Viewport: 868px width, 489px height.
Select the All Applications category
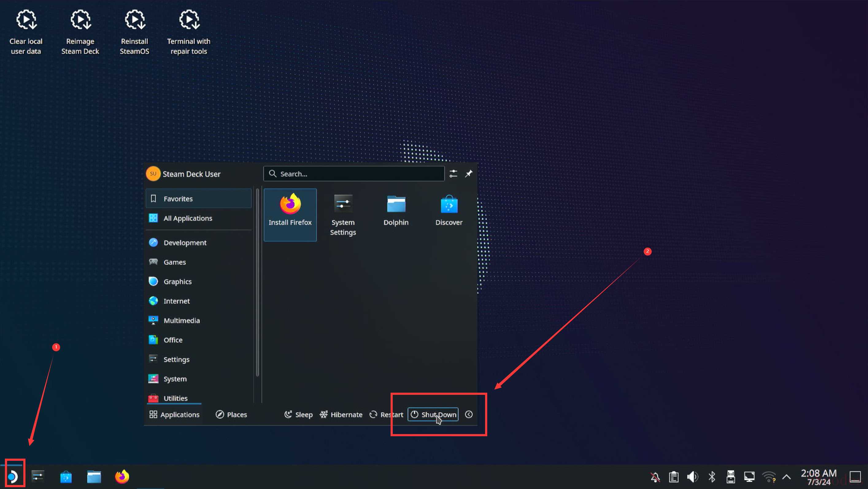199,218
